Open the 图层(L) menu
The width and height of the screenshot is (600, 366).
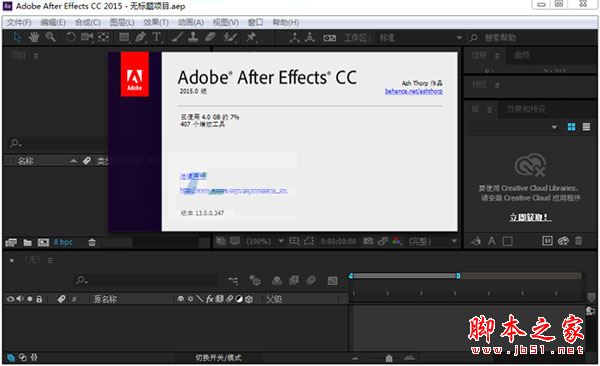click(x=122, y=23)
